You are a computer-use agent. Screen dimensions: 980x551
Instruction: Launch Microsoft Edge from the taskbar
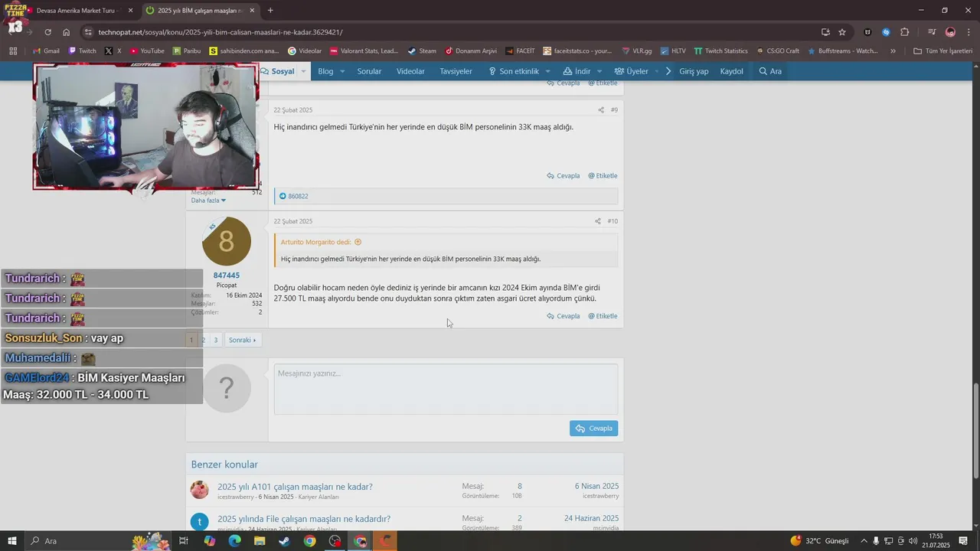tap(234, 541)
